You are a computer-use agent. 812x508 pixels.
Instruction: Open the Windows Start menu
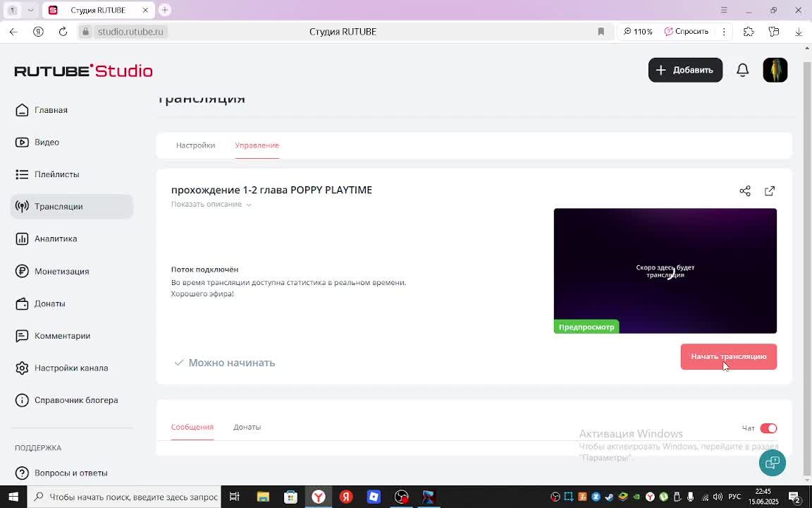(x=13, y=497)
